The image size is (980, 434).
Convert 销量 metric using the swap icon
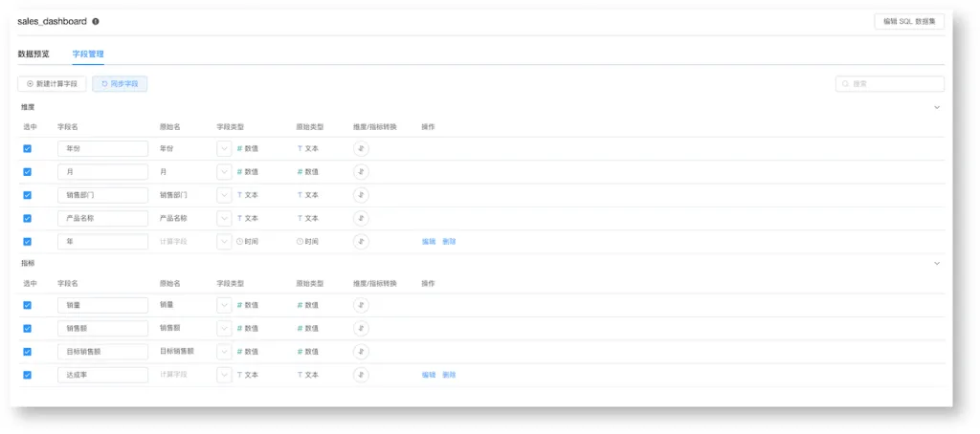click(x=361, y=305)
